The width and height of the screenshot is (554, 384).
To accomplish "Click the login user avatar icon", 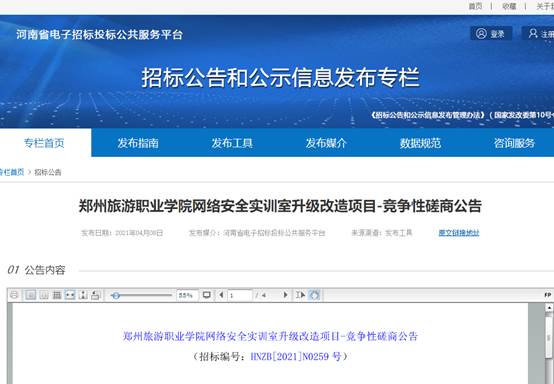I will [481, 33].
